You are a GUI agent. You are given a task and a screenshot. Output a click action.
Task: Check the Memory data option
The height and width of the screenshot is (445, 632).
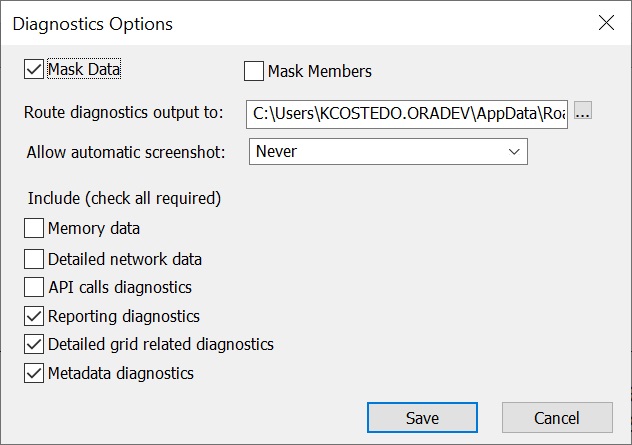coord(34,229)
